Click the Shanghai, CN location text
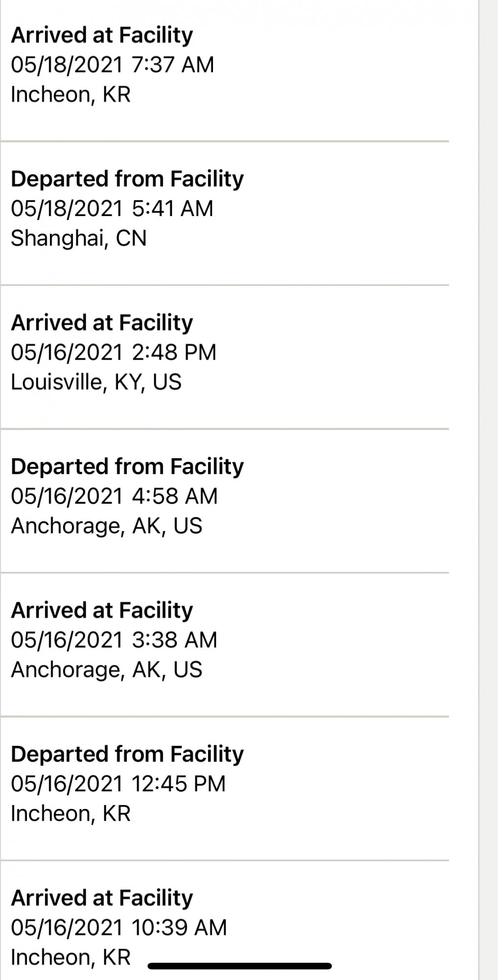 79,238
